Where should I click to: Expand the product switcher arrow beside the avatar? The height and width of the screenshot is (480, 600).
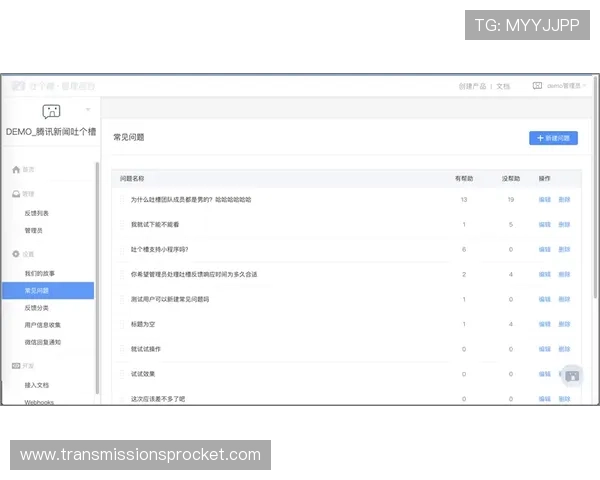pyautogui.click(x=88, y=109)
